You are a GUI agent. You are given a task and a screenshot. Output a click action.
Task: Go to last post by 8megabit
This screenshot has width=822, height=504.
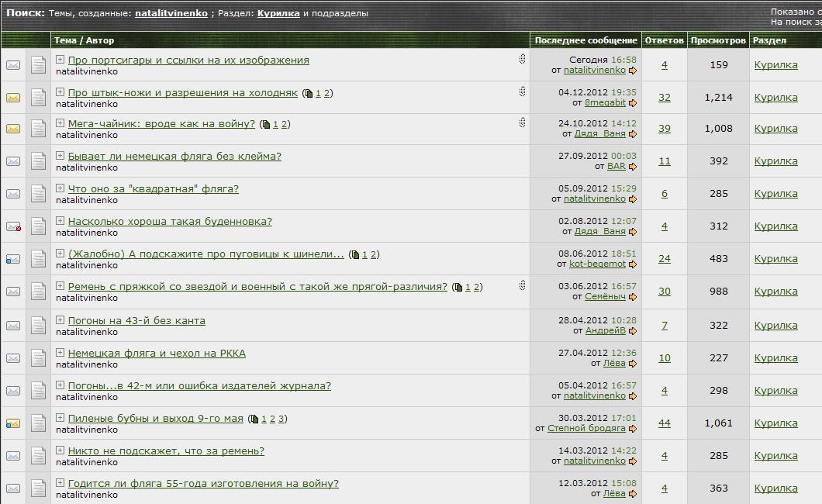tap(633, 102)
